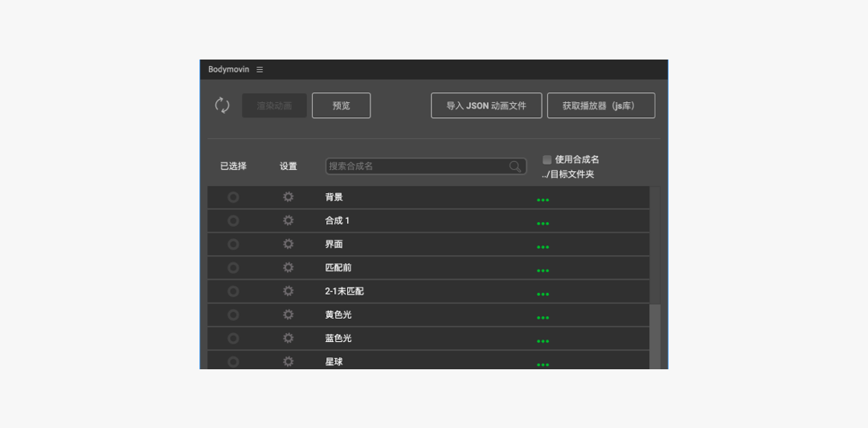Click the 匹配前 composition name
Screen dimensions: 868x428
click(338, 268)
